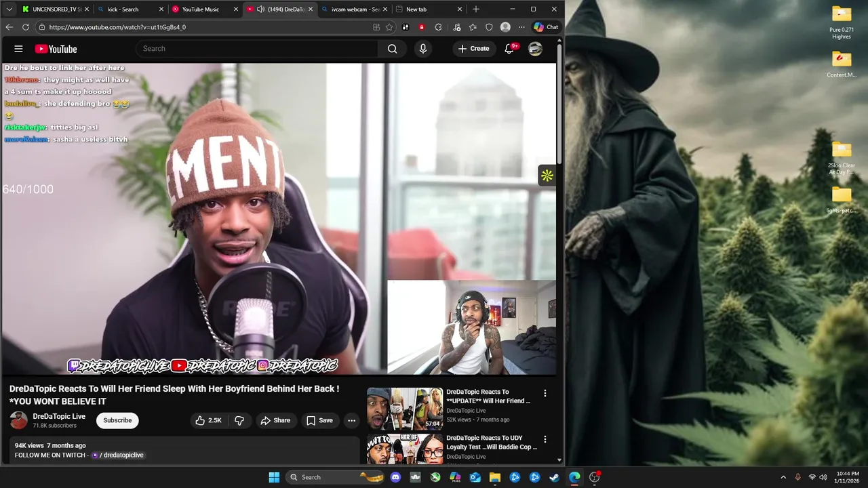Open the Edge profile icon
The image size is (868, 488).
pyautogui.click(x=505, y=27)
